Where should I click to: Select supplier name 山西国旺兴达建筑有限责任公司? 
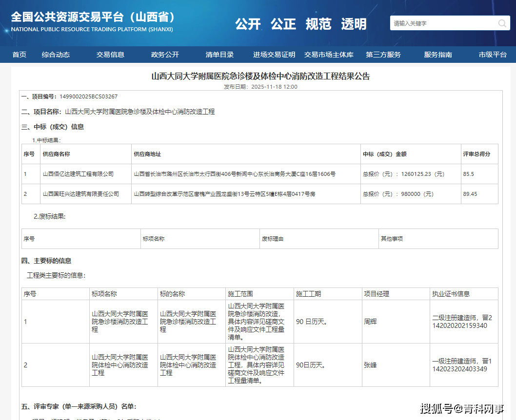(81, 194)
